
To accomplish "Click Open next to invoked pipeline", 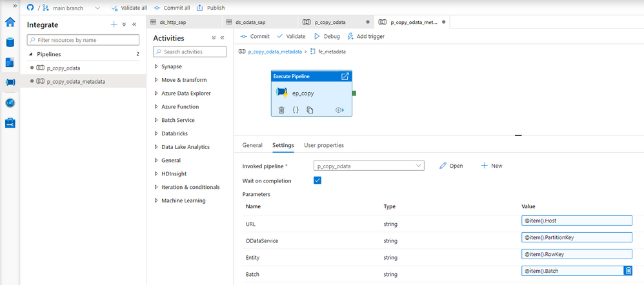I will (x=451, y=166).
